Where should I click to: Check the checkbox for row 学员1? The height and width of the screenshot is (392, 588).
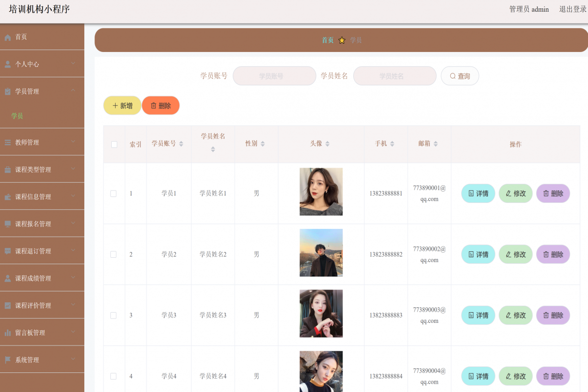click(114, 194)
